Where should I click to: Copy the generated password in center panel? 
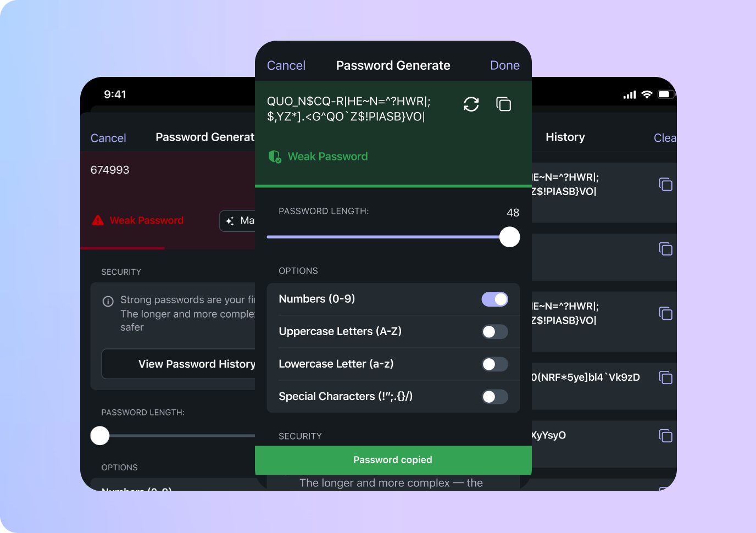coord(503,104)
